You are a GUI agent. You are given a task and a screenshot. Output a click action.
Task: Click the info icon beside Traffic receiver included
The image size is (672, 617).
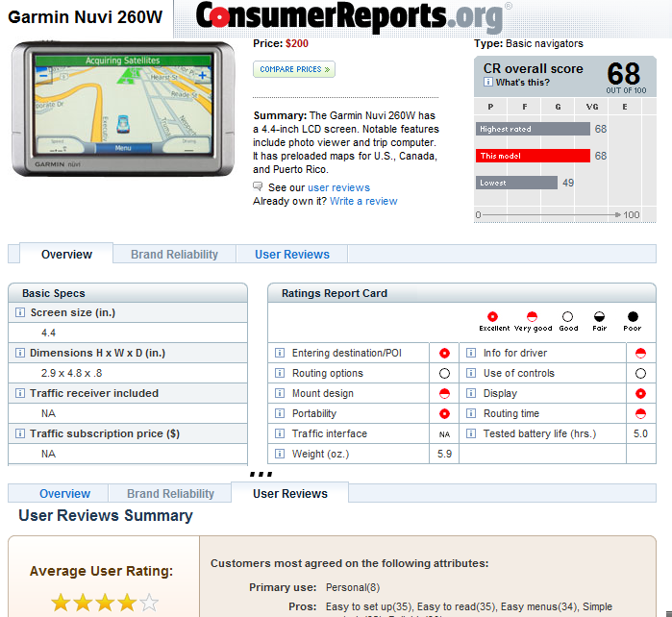[20, 393]
